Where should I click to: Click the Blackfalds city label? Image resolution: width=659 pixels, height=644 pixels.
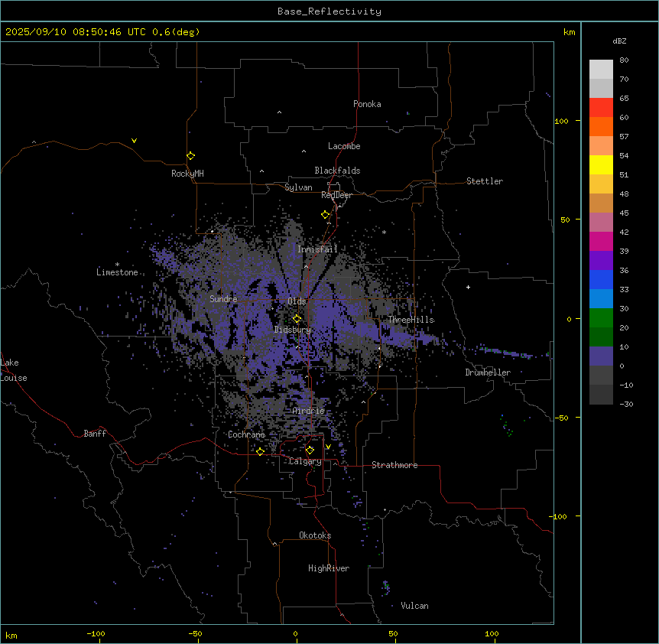(337, 171)
